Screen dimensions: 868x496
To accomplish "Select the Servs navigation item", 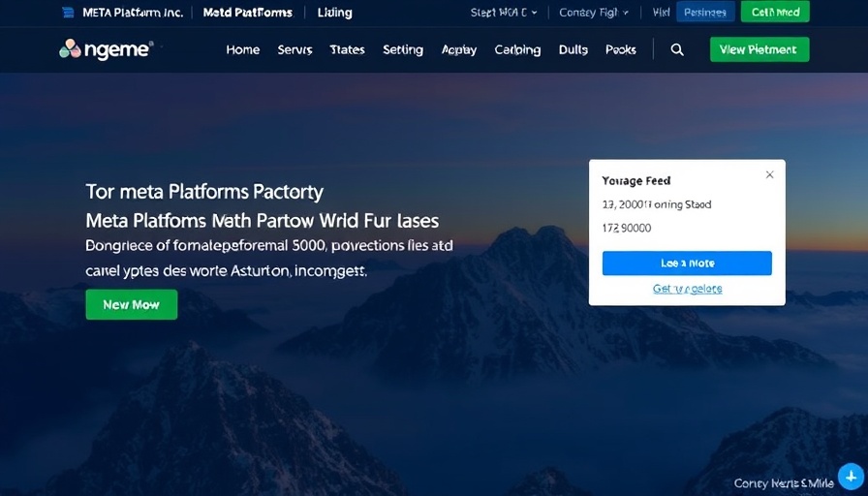I will click(x=294, y=50).
